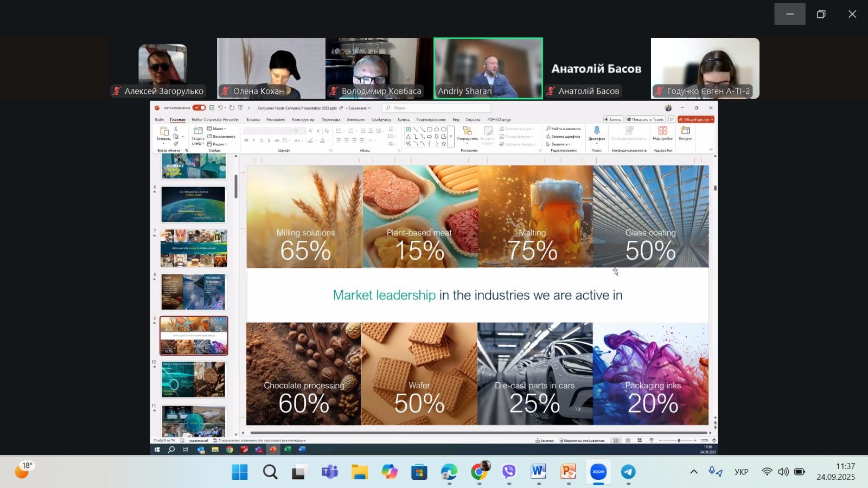The image size is (868, 488).
Task: Toggle bold Ж formatting
Action: click(246, 140)
